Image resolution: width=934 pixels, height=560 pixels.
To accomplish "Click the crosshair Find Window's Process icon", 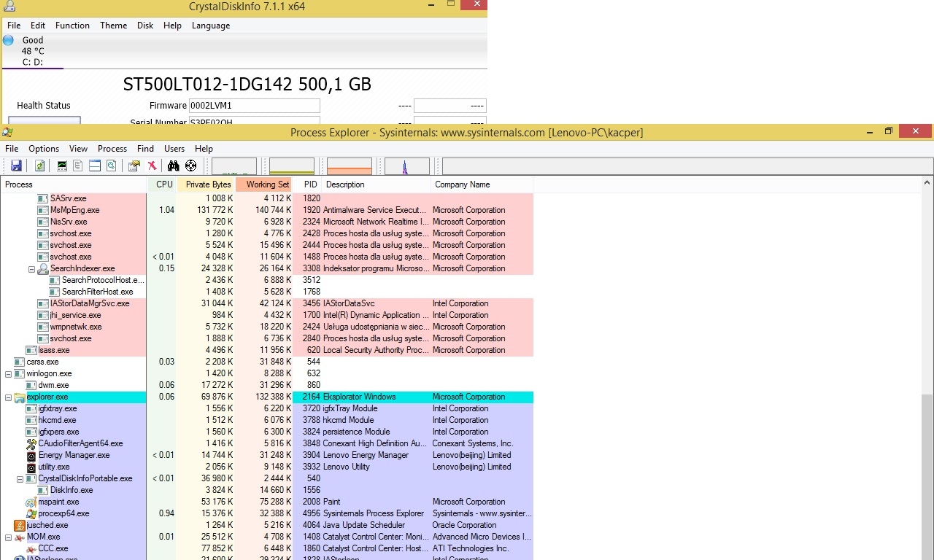I will 191,166.
